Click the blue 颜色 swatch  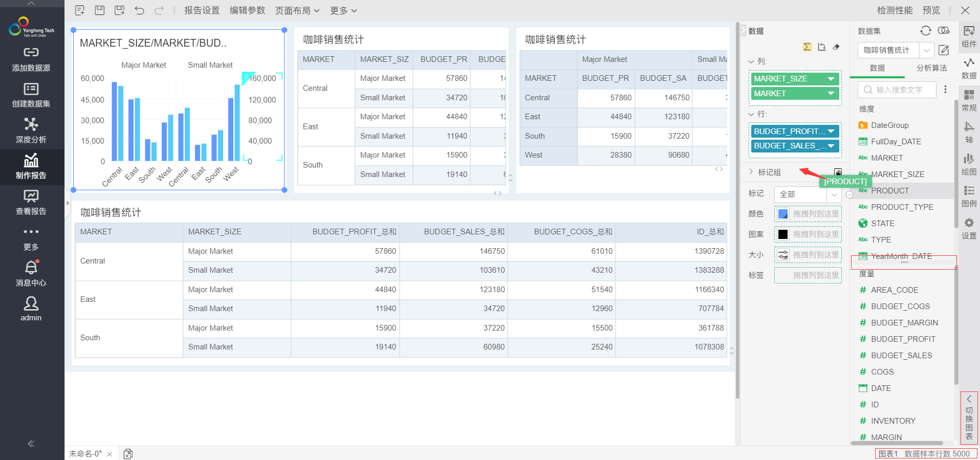[783, 214]
